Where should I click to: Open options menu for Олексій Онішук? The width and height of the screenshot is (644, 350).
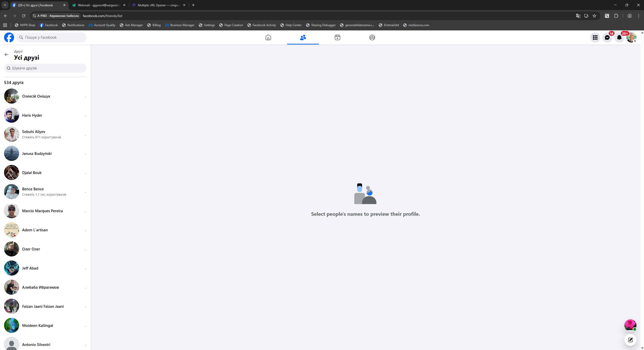click(x=86, y=97)
